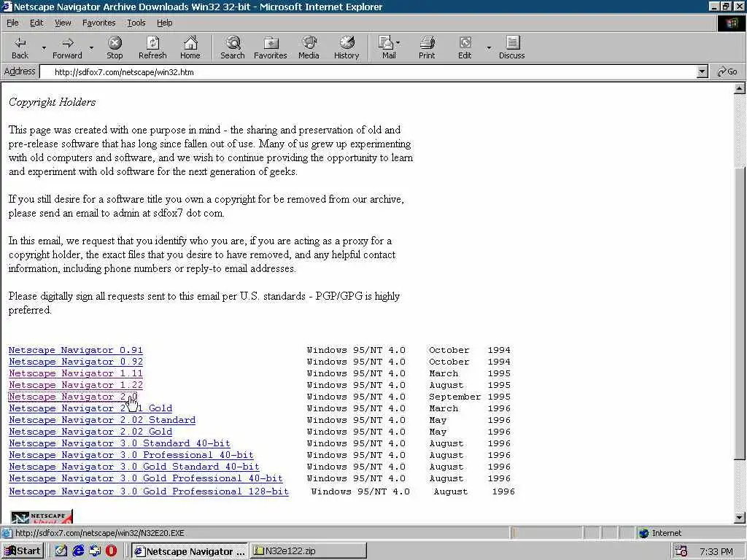Viewport: 747px width, 560px height.
Task: Open Navigator 3.0 Gold Standard 40-bit link
Action: 134,467
